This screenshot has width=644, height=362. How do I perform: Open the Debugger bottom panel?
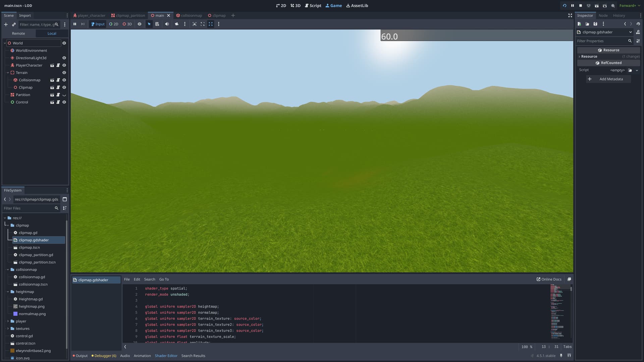point(105,356)
